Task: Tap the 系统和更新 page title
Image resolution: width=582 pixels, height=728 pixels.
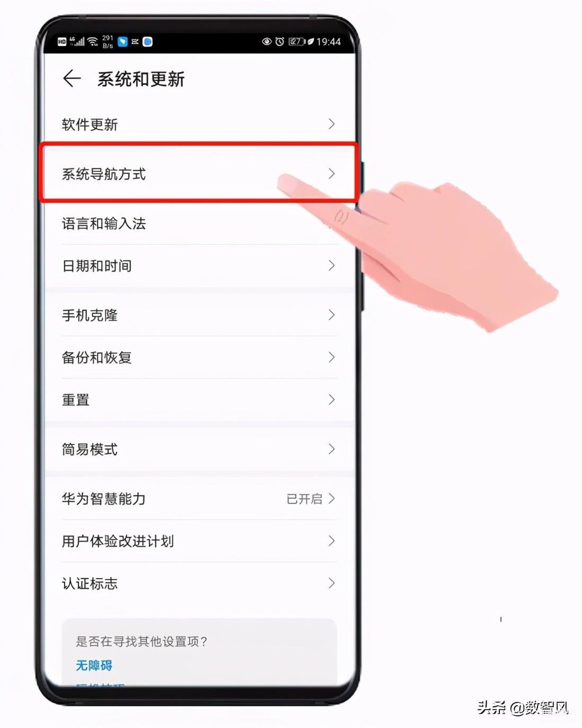Action: [x=140, y=79]
